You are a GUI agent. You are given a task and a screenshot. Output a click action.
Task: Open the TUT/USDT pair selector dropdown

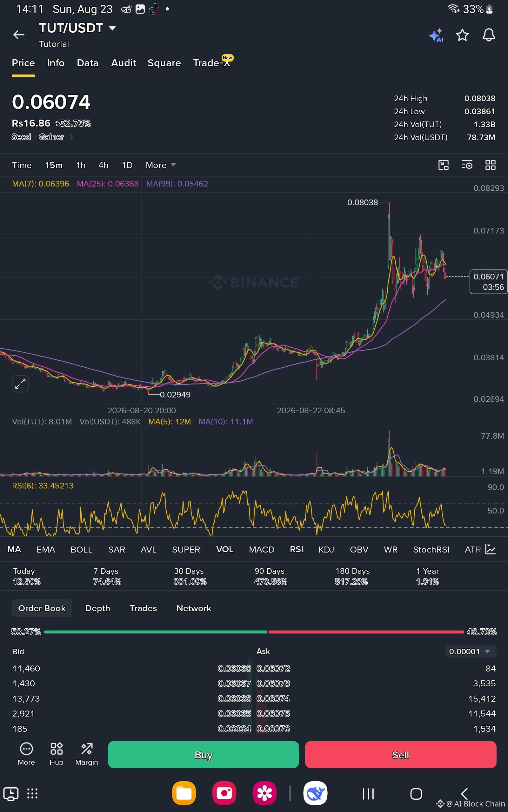point(77,28)
